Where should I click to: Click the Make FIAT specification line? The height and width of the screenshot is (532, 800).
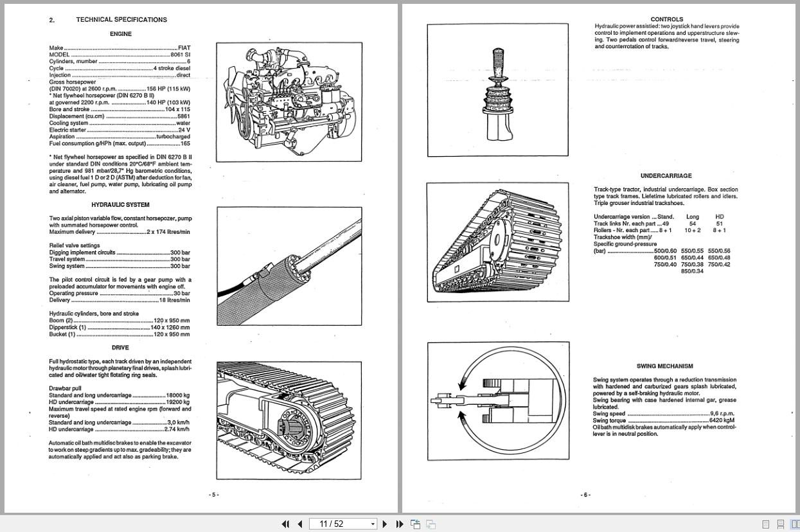point(120,48)
